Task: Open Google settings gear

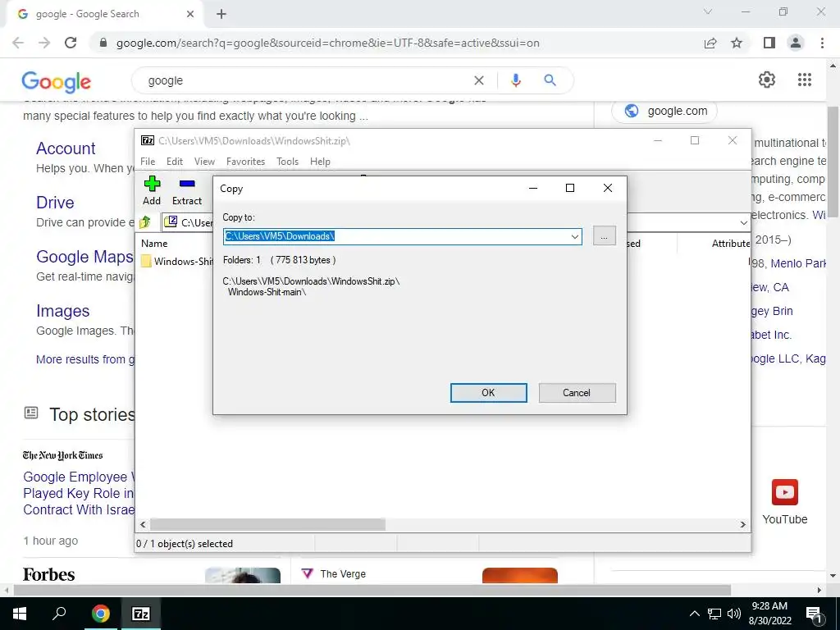Action: 767,80
